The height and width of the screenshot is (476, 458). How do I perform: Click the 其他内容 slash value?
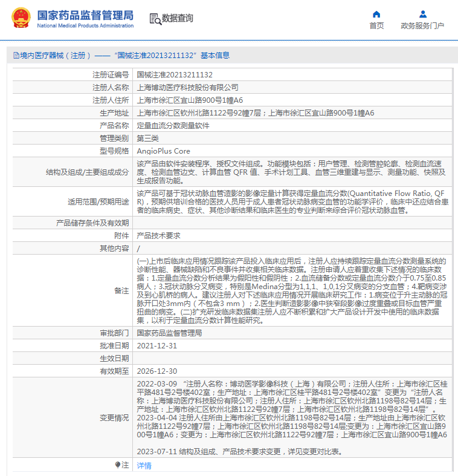click(138, 249)
